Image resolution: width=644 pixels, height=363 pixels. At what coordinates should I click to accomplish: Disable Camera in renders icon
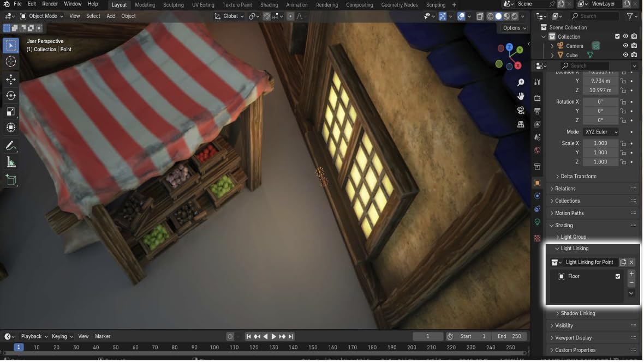[x=635, y=46]
